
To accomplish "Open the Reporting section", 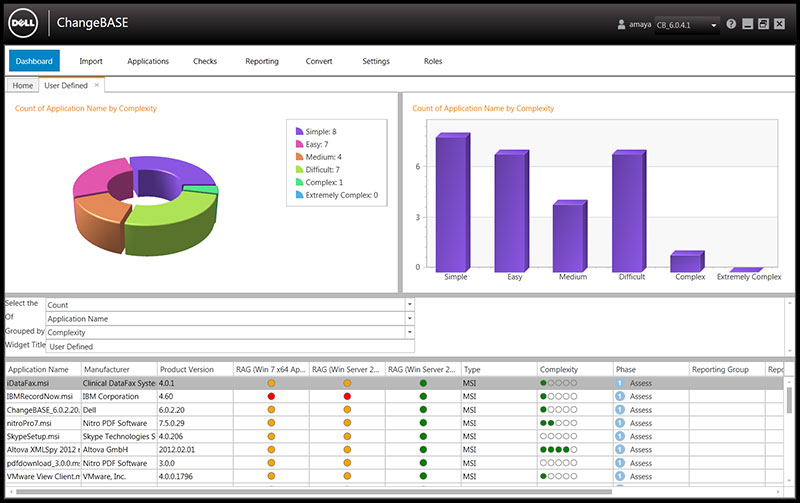I will (262, 61).
